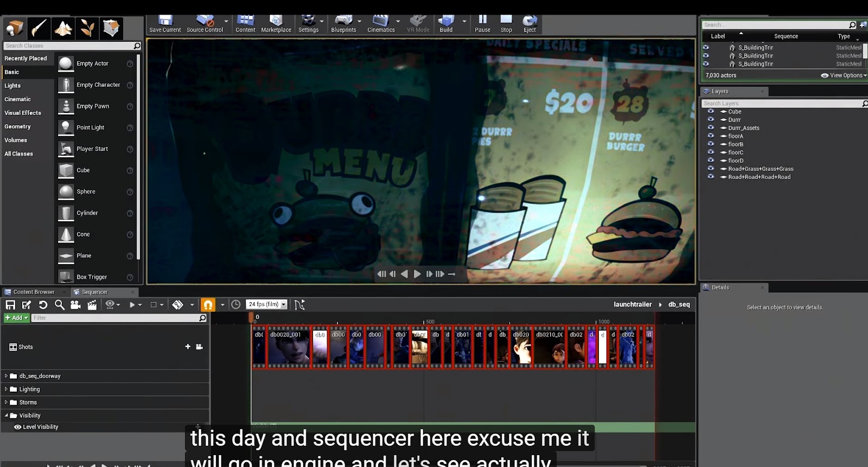The width and height of the screenshot is (868, 467).
Task: Click the Sequencer revert circular-arrow icon
Action: point(43,305)
